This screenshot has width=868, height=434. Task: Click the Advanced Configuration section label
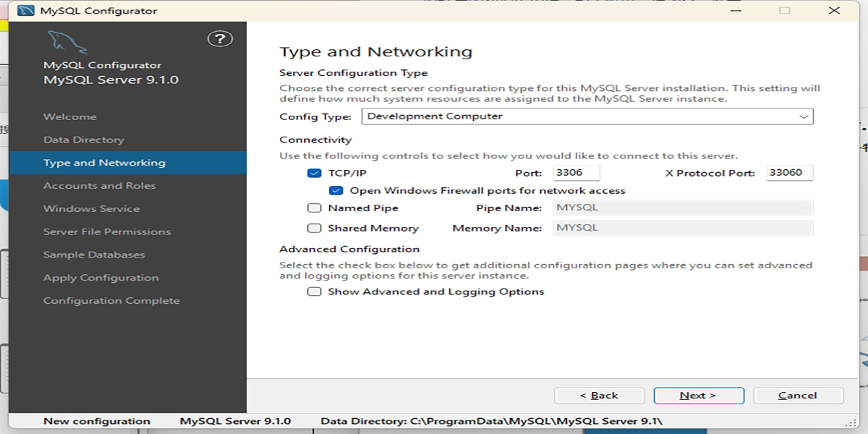click(349, 249)
